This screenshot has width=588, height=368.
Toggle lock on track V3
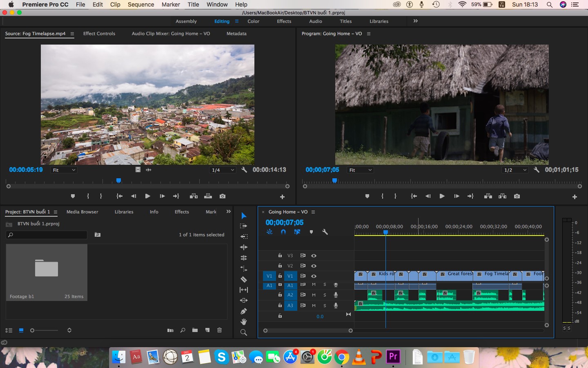(280, 255)
